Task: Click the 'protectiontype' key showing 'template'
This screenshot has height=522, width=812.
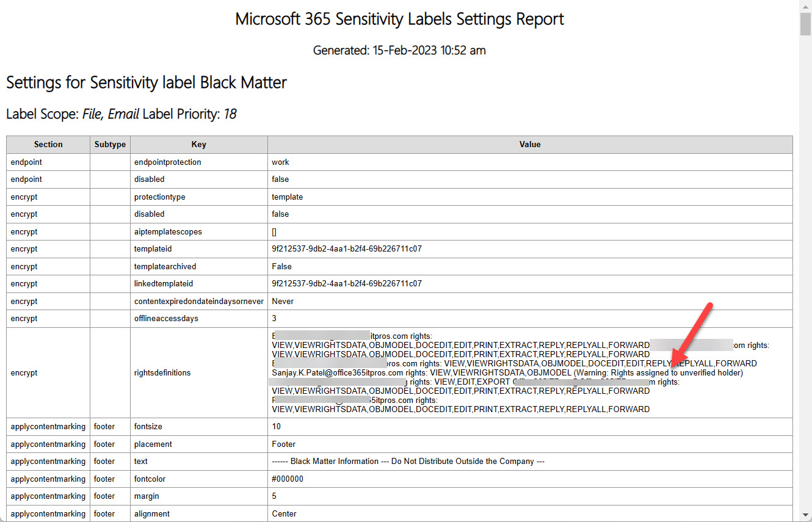Action: pos(159,197)
